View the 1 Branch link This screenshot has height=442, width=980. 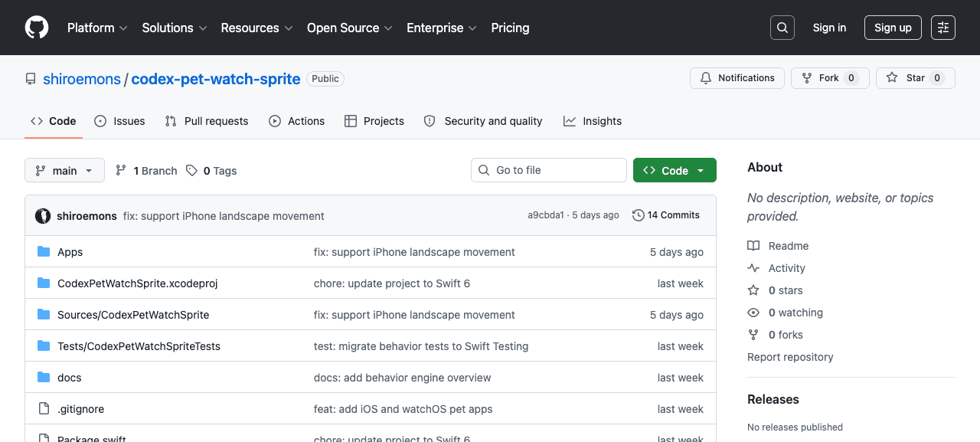146,171
